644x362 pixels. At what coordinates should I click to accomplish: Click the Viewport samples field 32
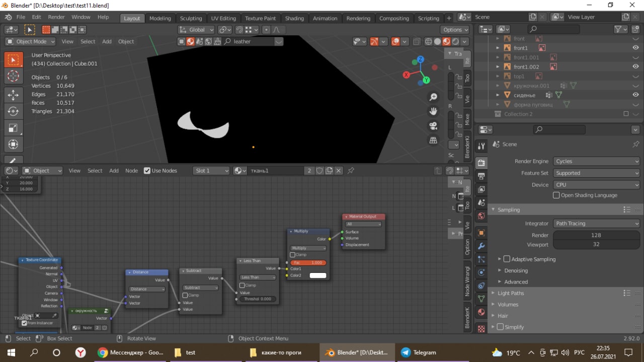coord(596,245)
